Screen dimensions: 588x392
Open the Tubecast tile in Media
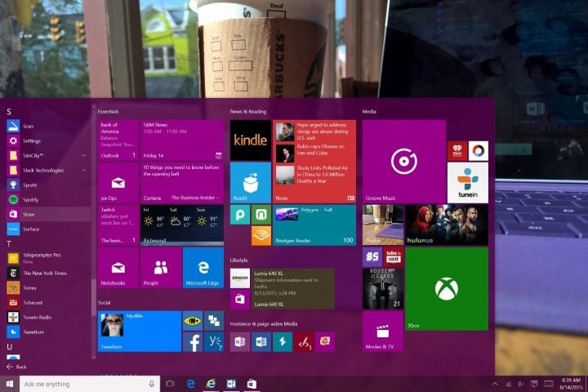pos(394,257)
